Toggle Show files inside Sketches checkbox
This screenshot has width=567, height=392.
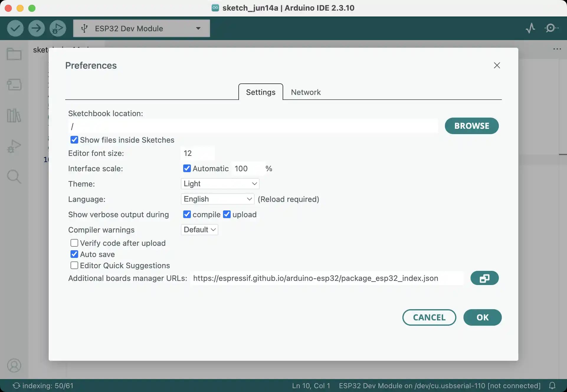(x=74, y=140)
